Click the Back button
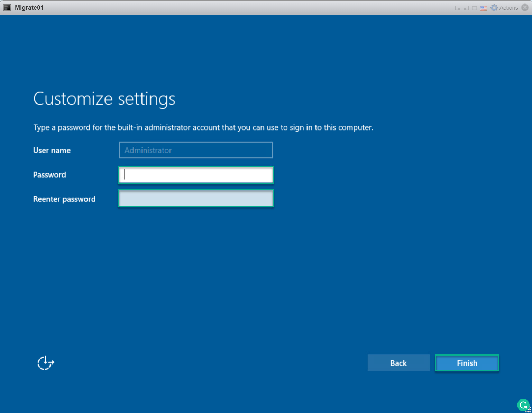Screen dimensions: 532x413 coord(398,363)
